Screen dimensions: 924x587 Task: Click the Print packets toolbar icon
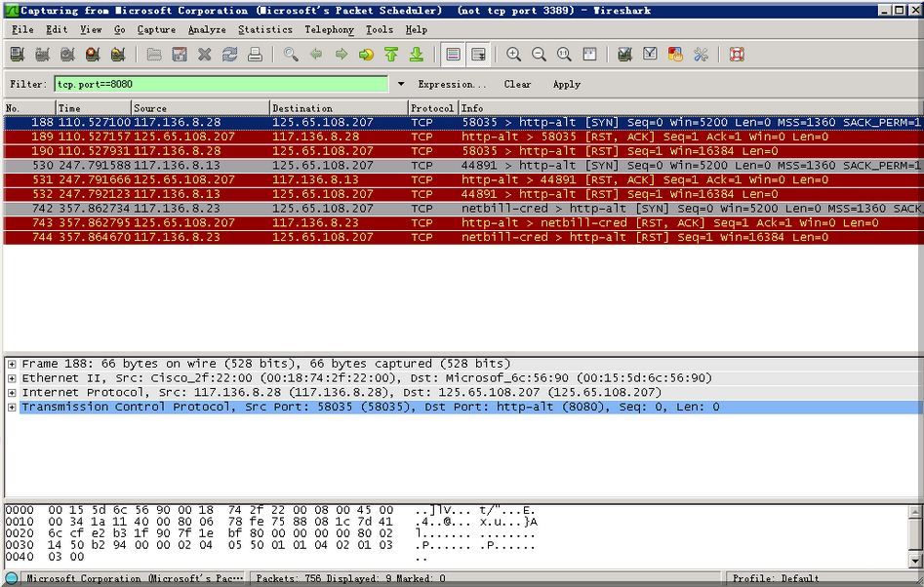(255, 55)
